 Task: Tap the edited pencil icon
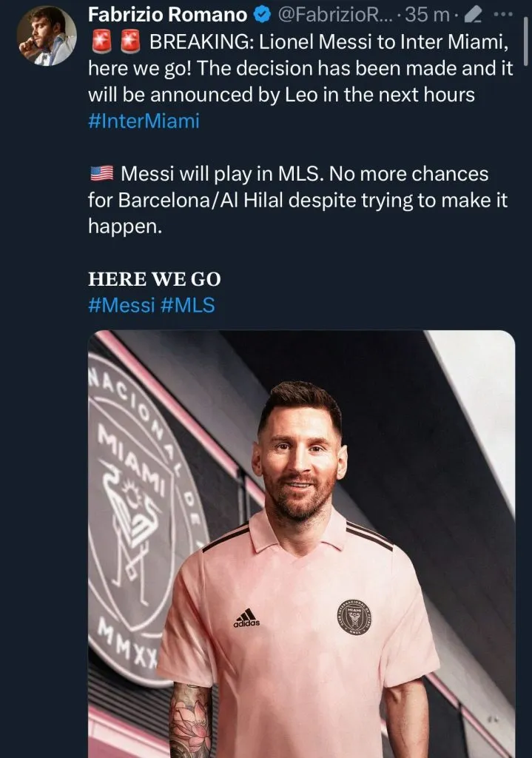point(476,14)
